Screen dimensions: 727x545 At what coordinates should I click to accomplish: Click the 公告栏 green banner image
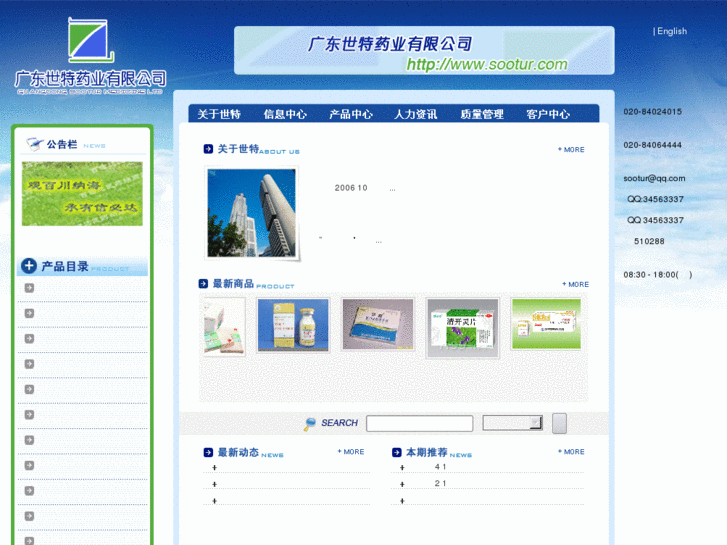click(x=82, y=193)
